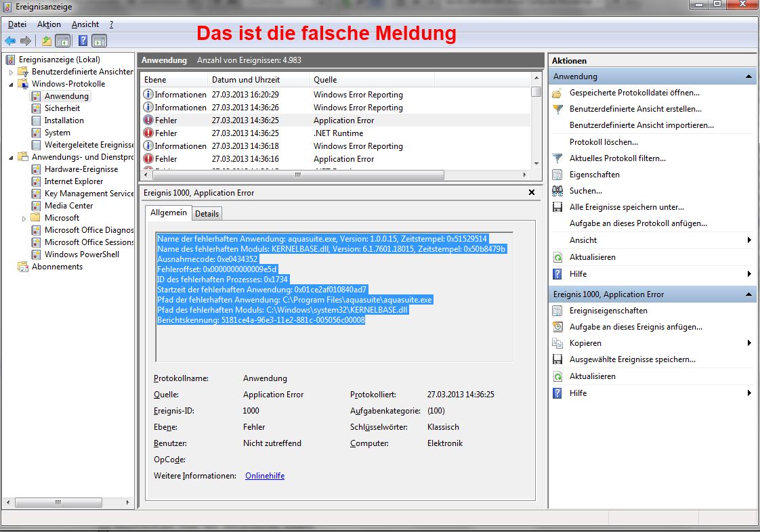Toggle the action pane show/hide toolbar button
The image size is (760, 532).
(99, 41)
